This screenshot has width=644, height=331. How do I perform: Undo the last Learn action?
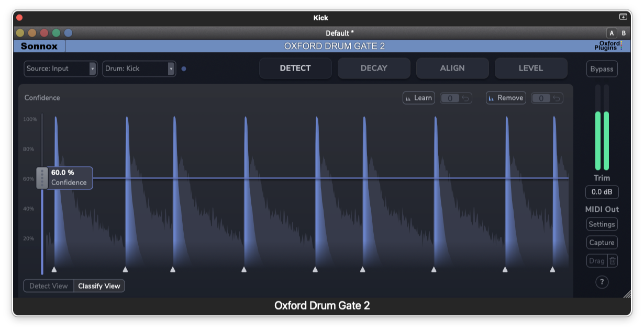pyautogui.click(x=464, y=98)
